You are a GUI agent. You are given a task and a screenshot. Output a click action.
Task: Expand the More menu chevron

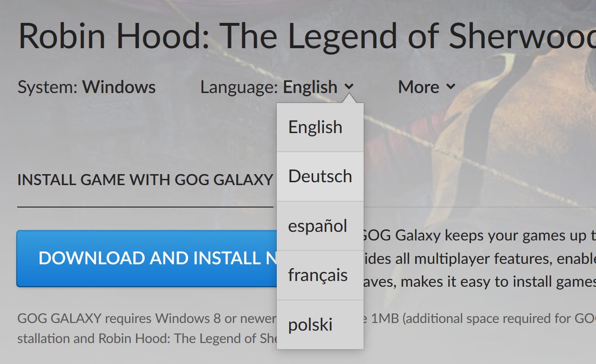[x=451, y=87]
